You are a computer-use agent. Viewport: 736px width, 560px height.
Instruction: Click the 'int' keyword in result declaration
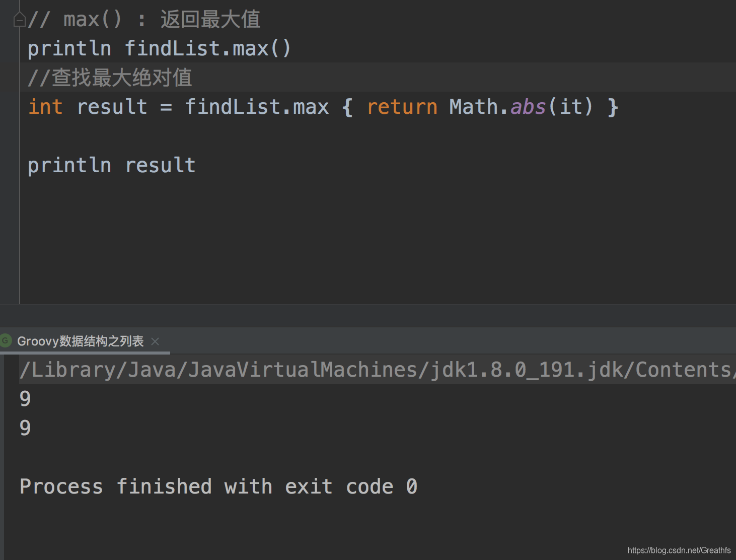point(46,107)
